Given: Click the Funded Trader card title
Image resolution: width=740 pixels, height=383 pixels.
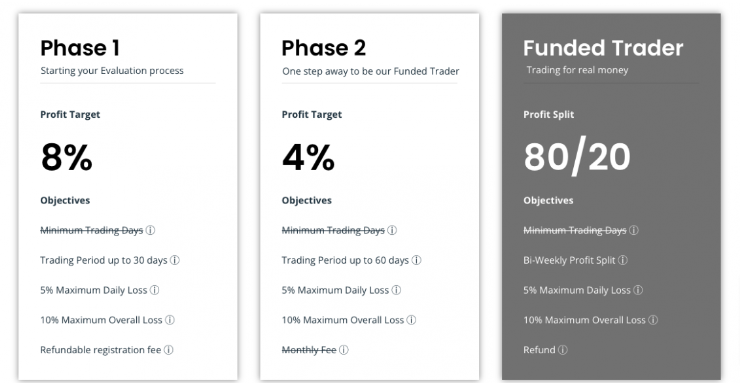Looking at the screenshot, I should (603, 48).
